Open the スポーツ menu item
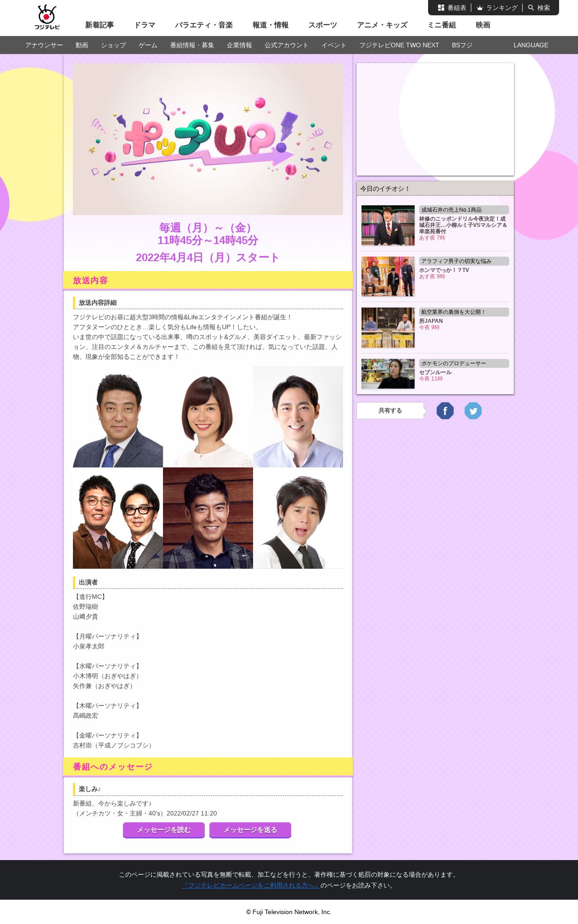 coord(323,25)
